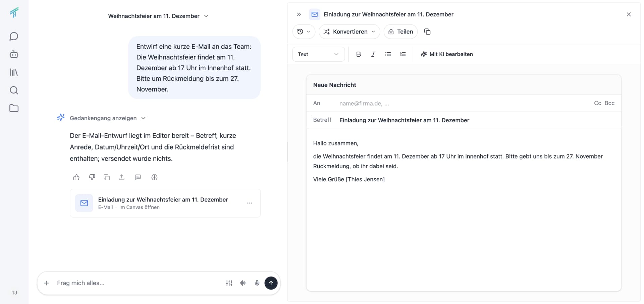
Task: Open the attachment plus icon in chat input
Action: point(47,283)
